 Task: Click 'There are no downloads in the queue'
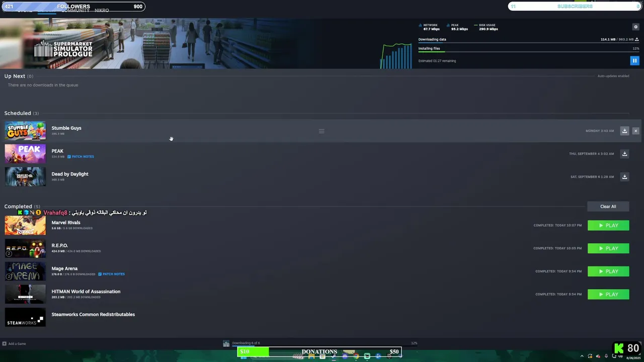pyautogui.click(x=43, y=85)
